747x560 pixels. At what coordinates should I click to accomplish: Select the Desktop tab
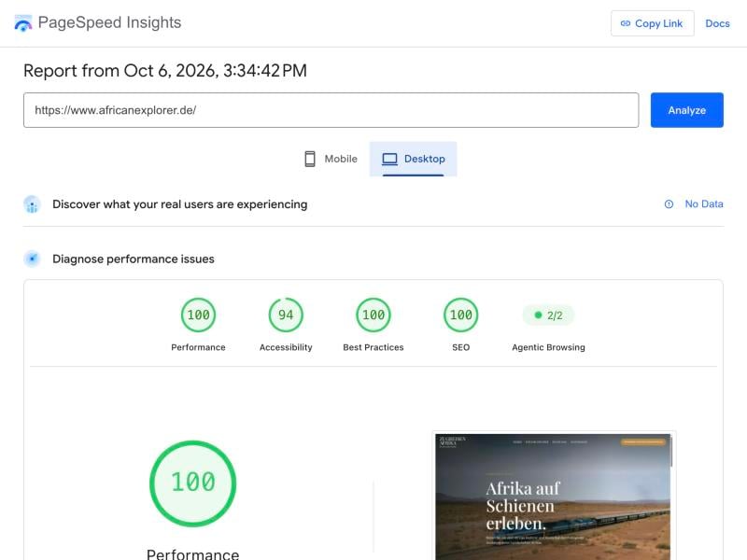(413, 159)
